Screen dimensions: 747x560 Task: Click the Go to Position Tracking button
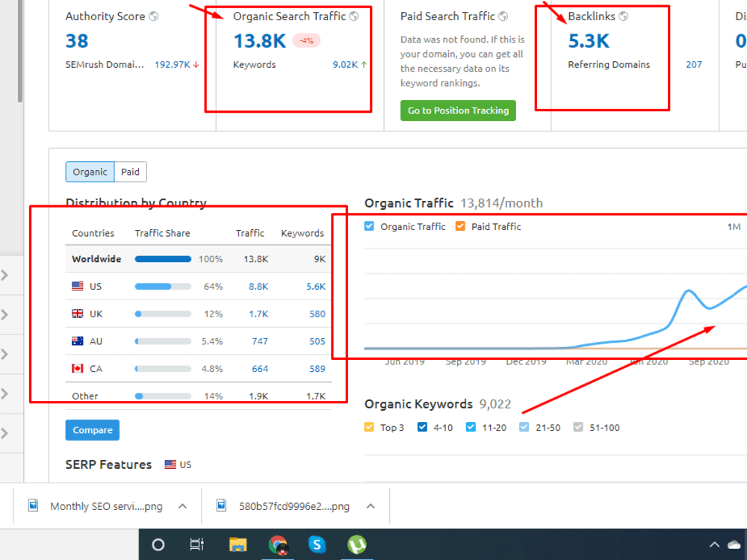point(458,111)
